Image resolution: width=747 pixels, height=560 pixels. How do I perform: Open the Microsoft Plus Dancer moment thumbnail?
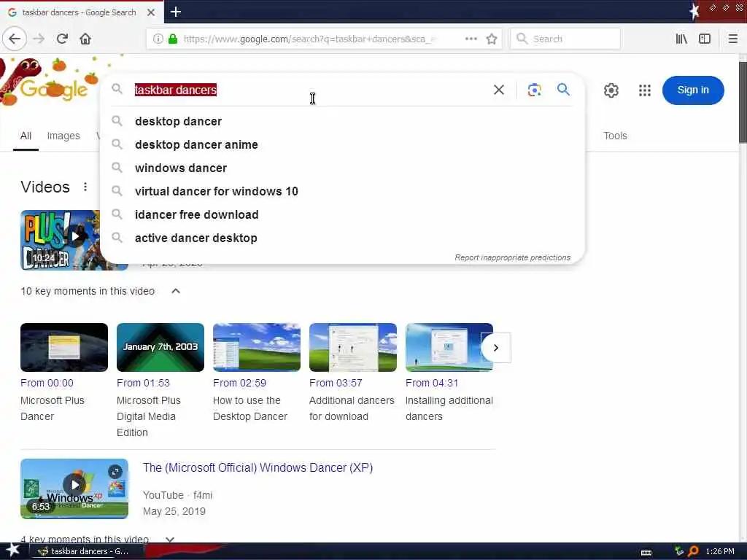click(64, 347)
